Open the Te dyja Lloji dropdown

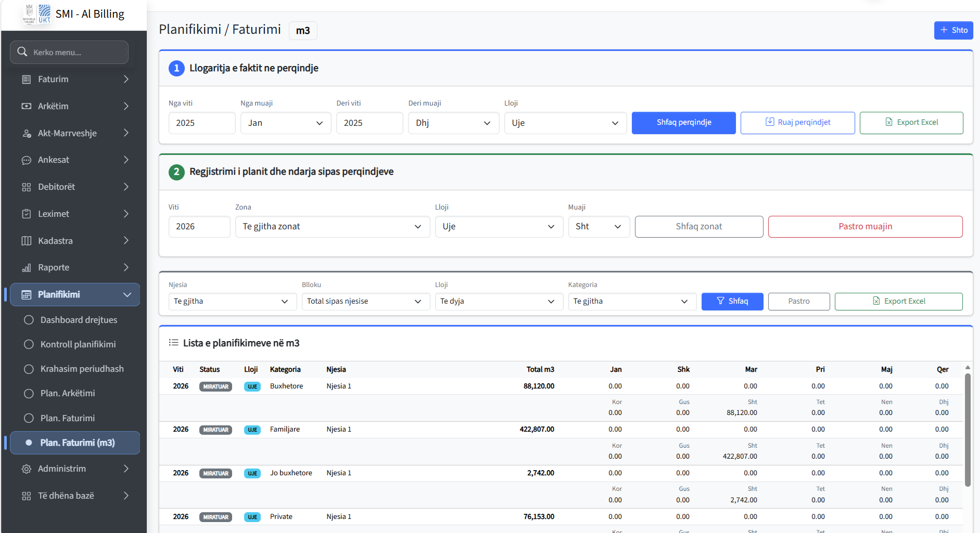pyautogui.click(x=499, y=302)
